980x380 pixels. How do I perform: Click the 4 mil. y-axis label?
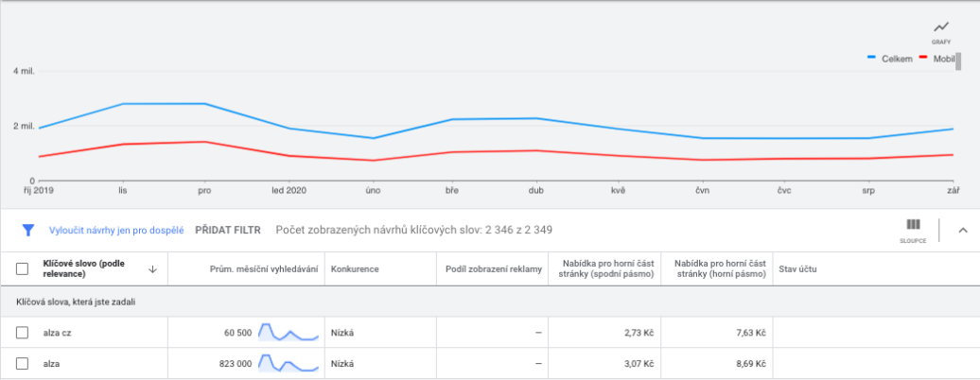pos(24,71)
